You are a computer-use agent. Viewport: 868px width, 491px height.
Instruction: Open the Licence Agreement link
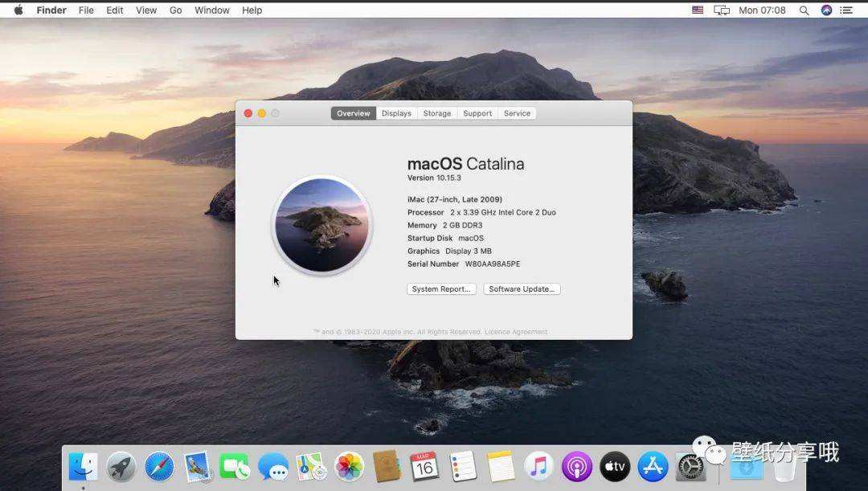coord(516,332)
